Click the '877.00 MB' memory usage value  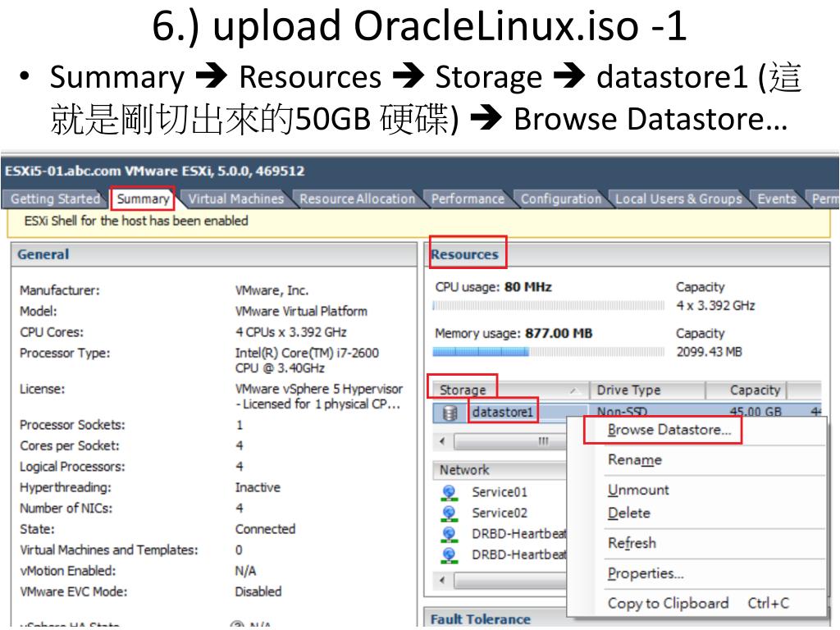(x=559, y=334)
